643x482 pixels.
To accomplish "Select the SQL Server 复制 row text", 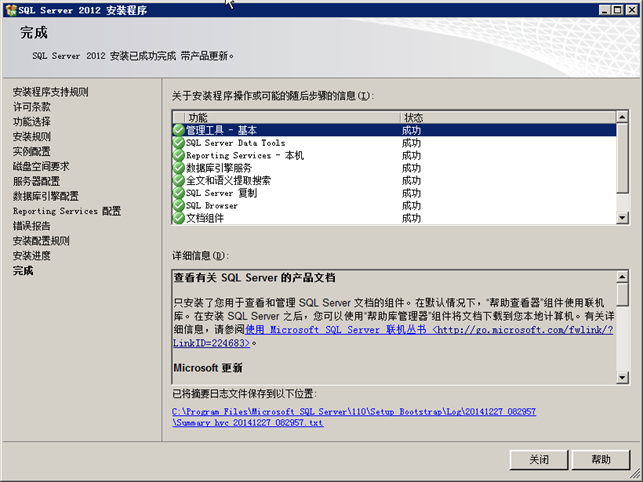I will click(221, 193).
